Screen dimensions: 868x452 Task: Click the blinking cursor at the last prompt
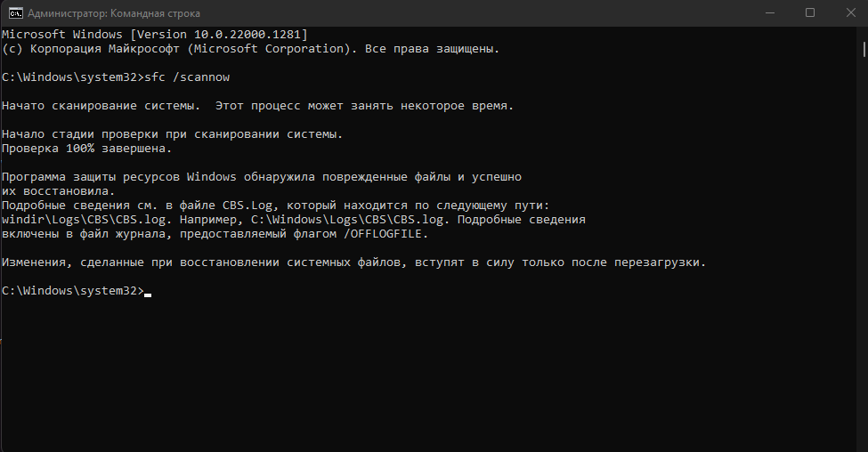click(x=148, y=295)
